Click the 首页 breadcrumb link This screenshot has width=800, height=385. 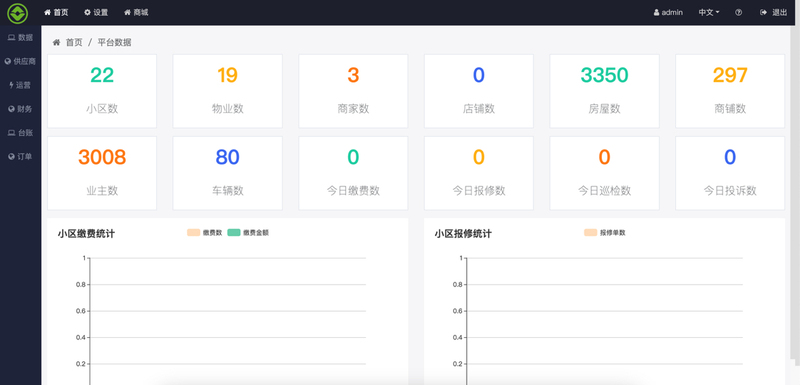(74, 42)
